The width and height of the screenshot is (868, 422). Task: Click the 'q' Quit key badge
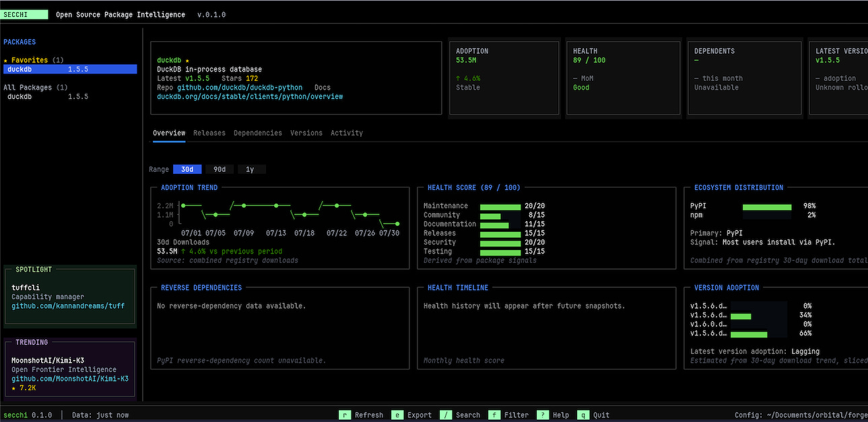point(583,415)
